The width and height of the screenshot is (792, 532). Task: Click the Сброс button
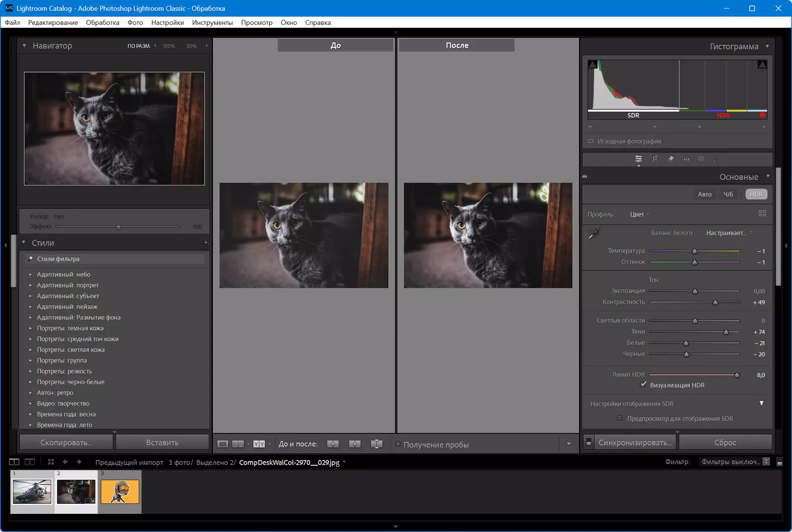tap(725, 442)
